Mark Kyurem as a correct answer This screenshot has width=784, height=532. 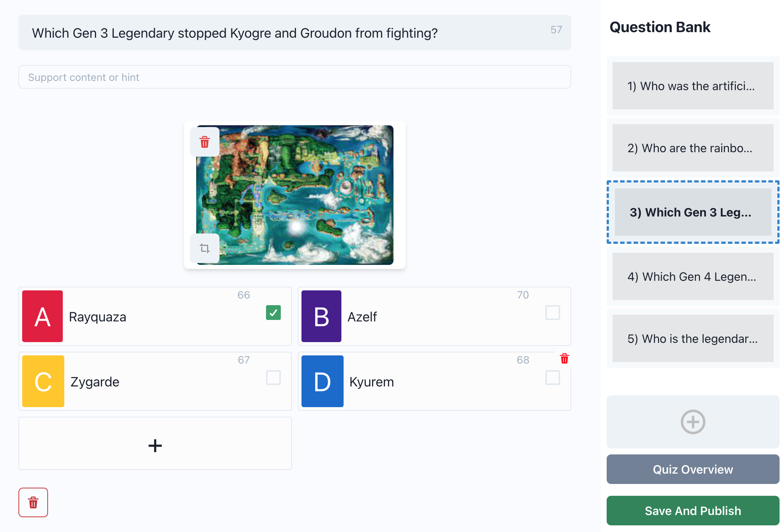(x=552, y=378)
